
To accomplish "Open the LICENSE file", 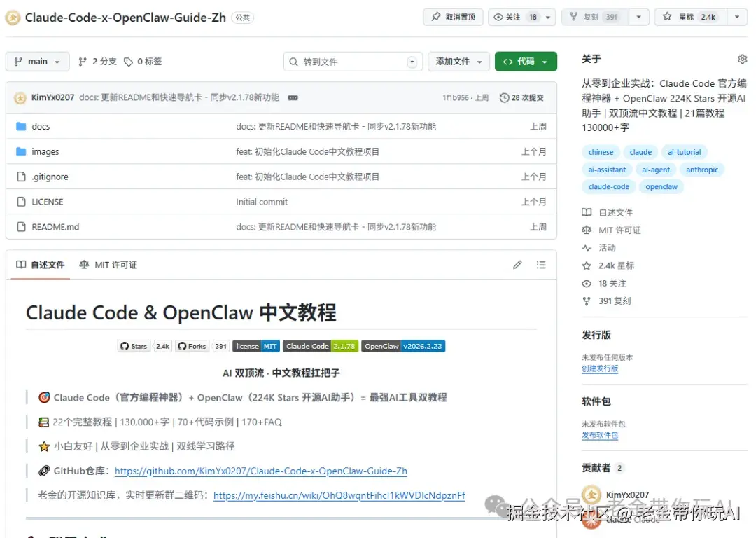I will 48,202.
